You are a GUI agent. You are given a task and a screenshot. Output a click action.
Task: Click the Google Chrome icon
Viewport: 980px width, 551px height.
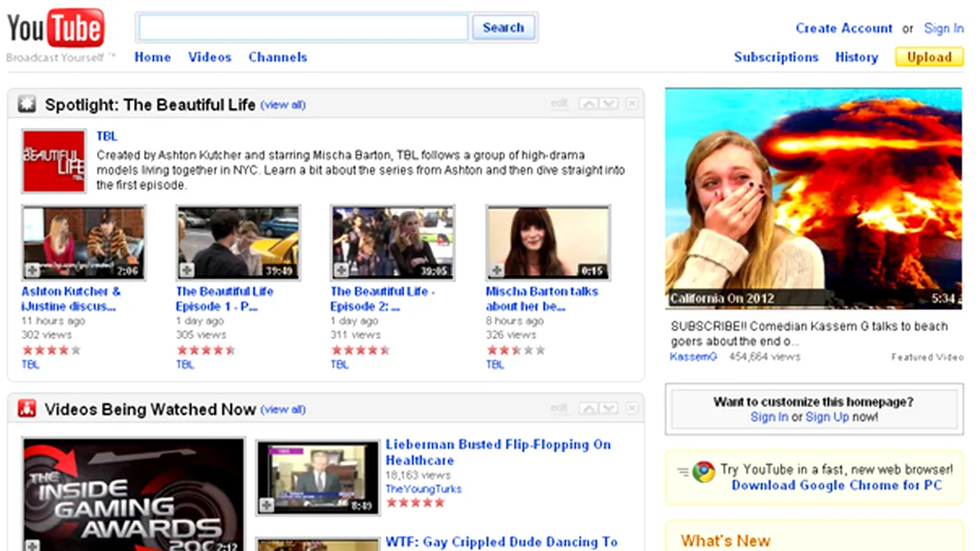(x=703, y=471)
